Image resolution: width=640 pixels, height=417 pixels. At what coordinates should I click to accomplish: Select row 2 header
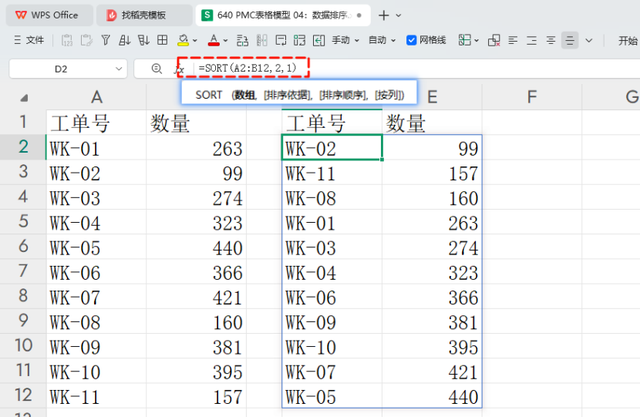tap(23, 147)
